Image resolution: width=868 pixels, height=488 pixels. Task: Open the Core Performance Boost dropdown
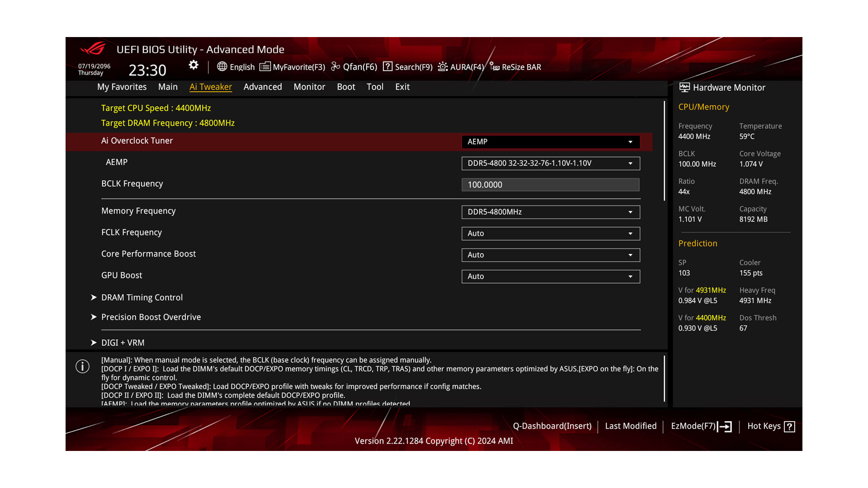click(x=551, y=255)
